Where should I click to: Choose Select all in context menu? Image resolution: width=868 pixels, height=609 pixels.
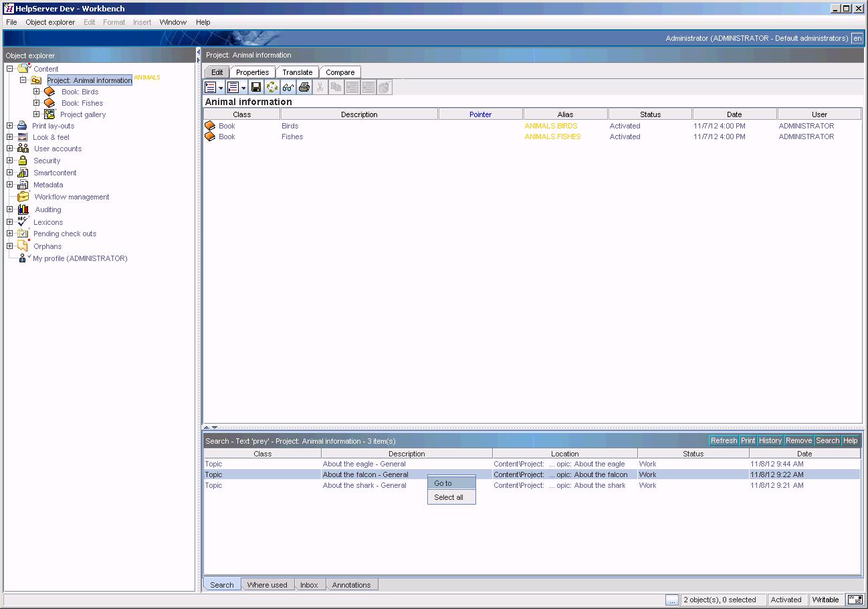[451, 497]
